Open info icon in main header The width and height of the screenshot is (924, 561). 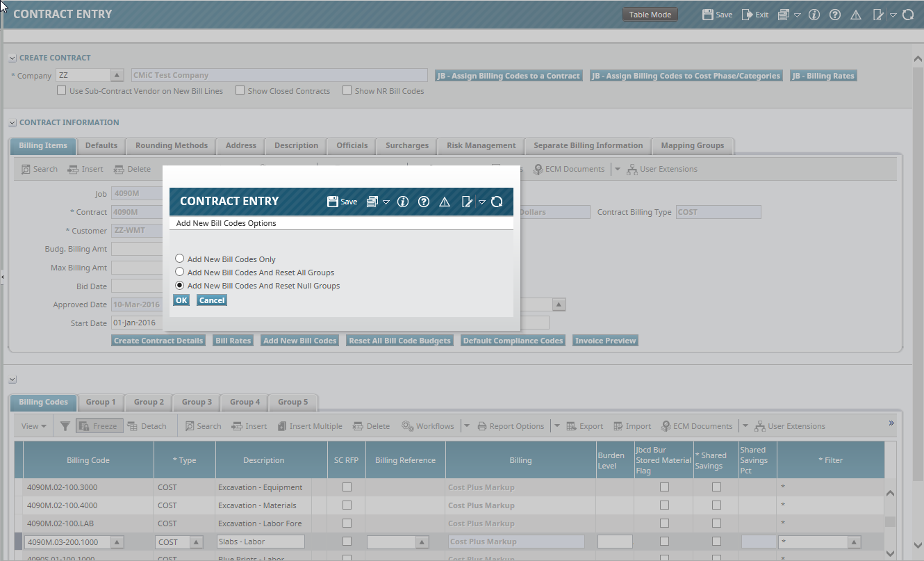815,15
